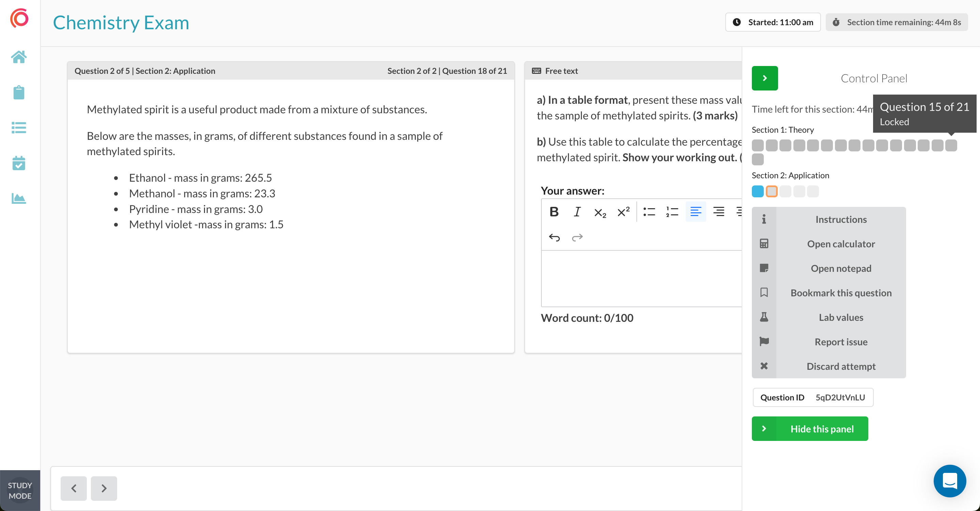Apply superscript formatting

coord(623,212)
